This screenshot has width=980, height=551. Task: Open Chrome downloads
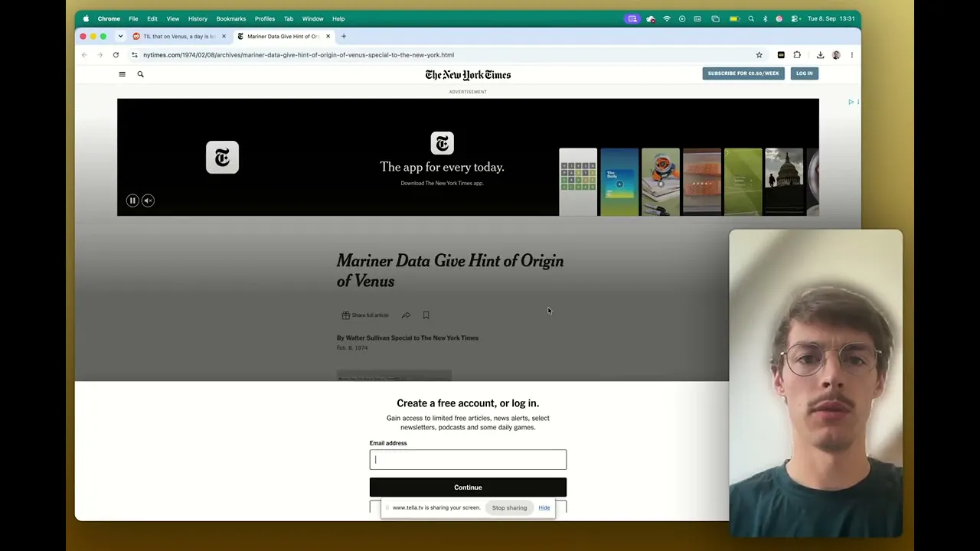pyautogui.click(x=820, y=55)
